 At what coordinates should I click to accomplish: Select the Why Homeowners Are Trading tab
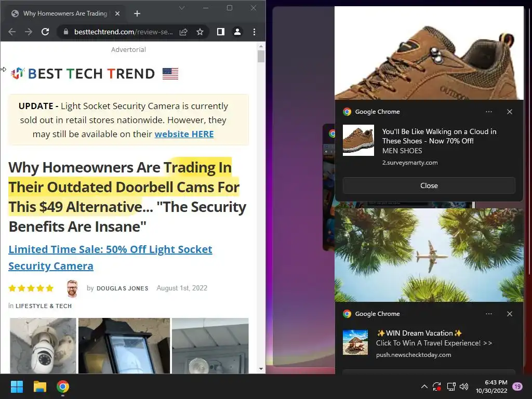click(64, 14)
